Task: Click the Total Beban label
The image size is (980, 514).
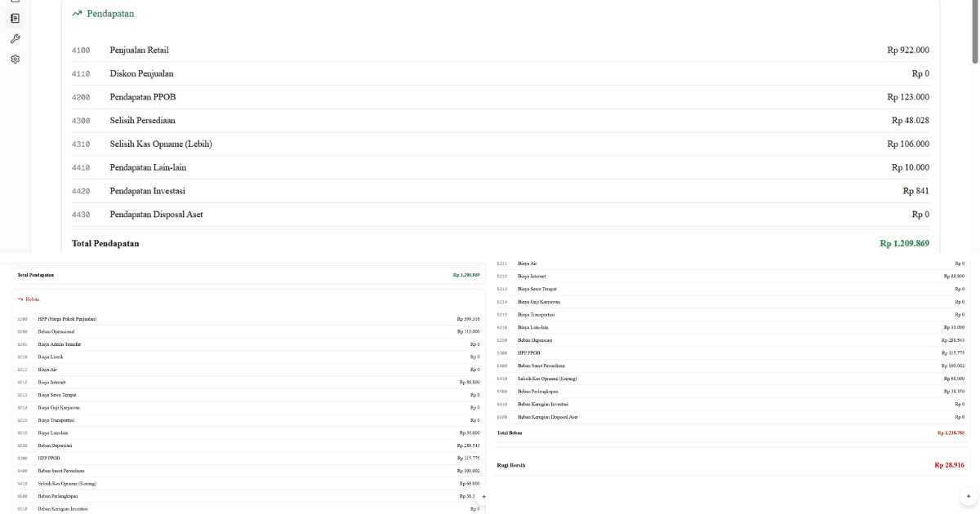Action: [510, 433]
